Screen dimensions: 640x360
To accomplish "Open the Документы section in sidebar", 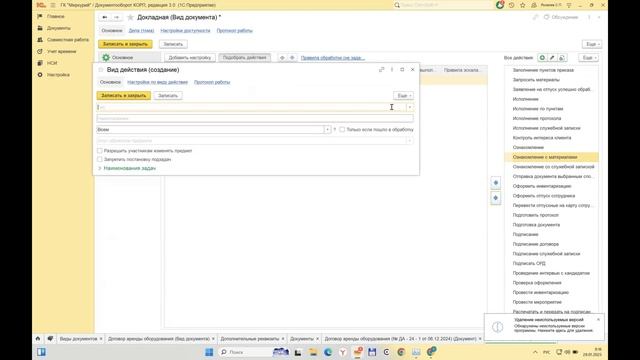I will tap(58, 28).
